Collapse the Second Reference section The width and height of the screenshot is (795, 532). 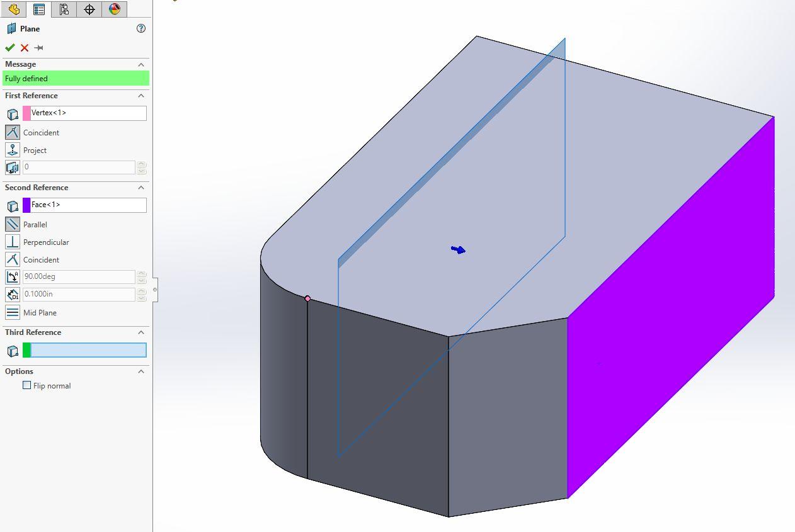141,188
